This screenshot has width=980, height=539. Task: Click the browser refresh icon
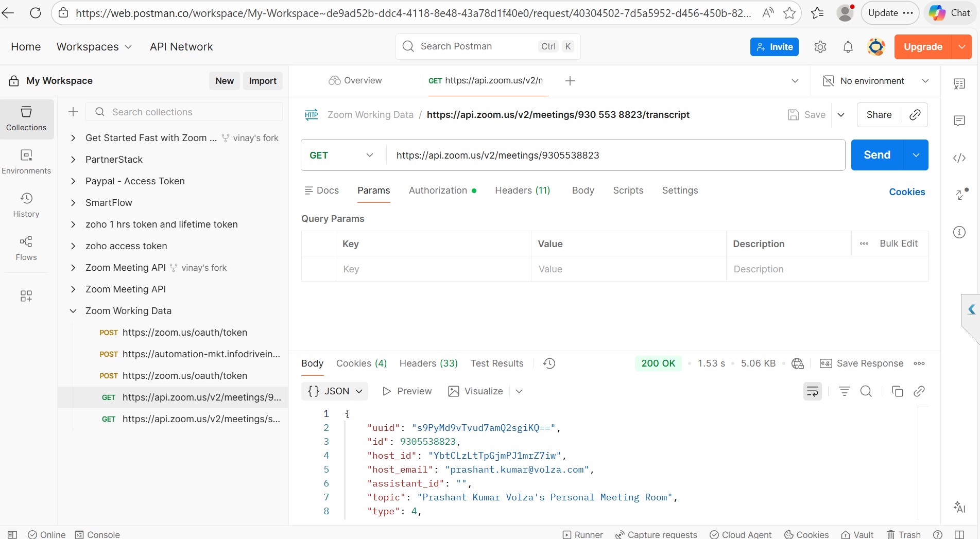[36, 13]
